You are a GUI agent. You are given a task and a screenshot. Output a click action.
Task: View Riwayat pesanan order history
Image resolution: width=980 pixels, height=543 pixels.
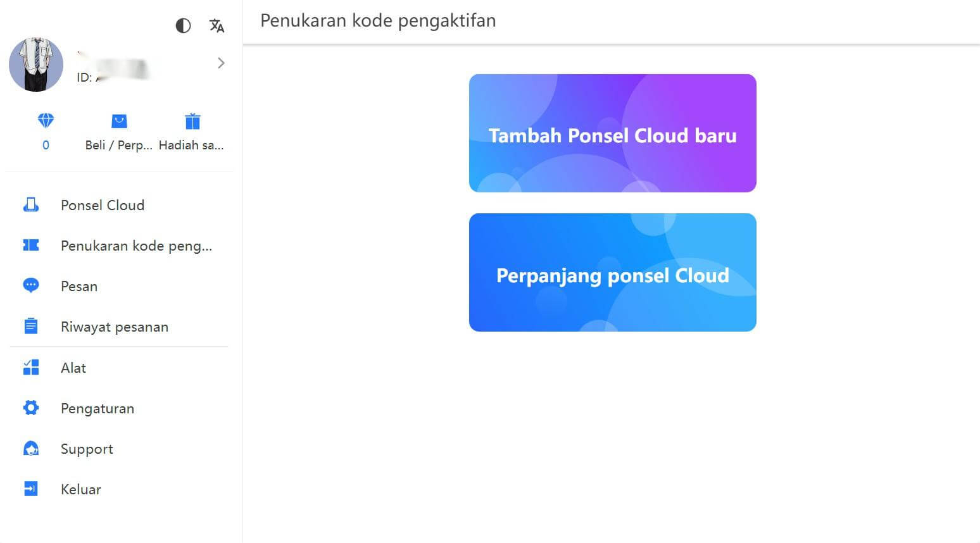[x=113, y=327]
